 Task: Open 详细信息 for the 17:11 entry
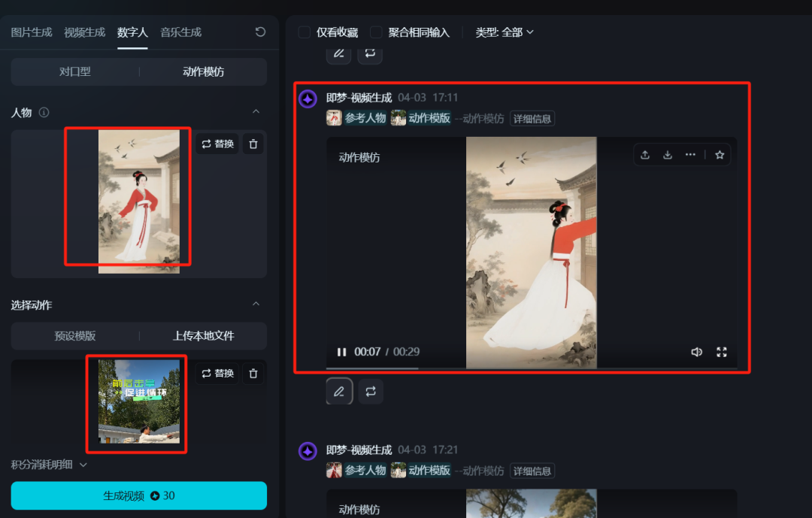532,119
